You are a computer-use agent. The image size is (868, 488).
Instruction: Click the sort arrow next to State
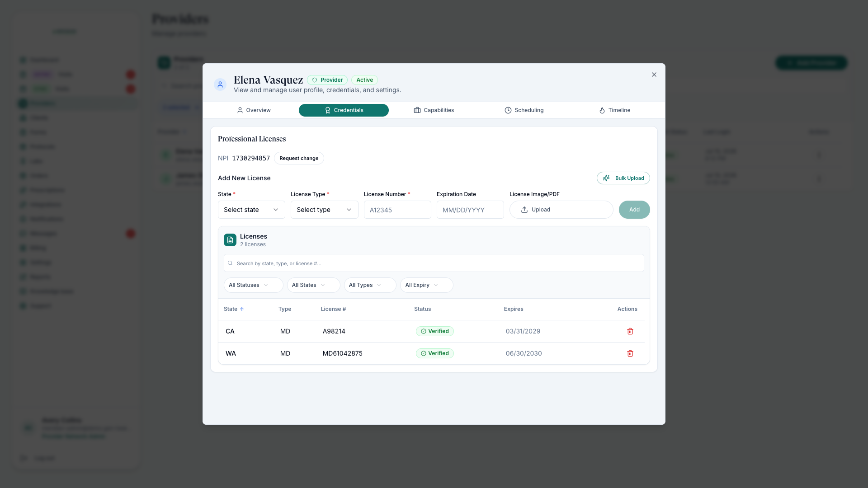click(242, 309)
